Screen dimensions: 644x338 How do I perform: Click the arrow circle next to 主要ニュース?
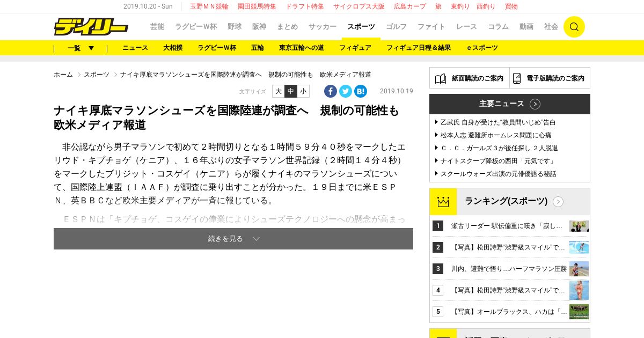(535, 104)
